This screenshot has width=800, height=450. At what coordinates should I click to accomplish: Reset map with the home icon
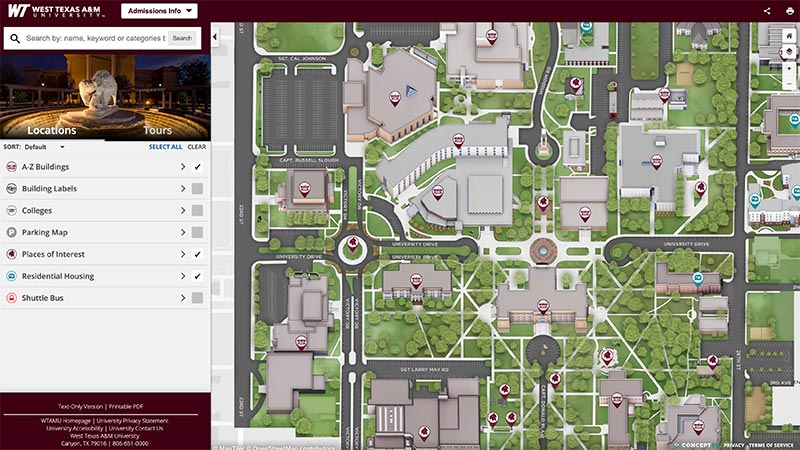(x=789, y=36)
